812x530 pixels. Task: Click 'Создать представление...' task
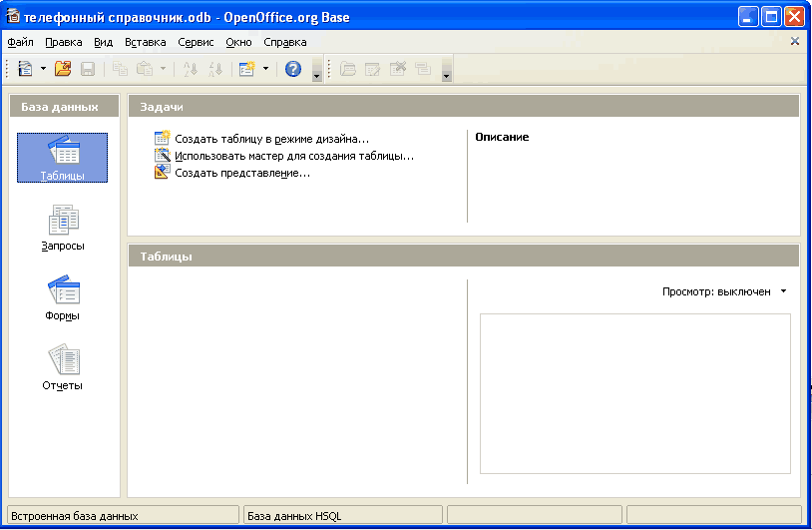pyautogui.click(x=242, y=173)
